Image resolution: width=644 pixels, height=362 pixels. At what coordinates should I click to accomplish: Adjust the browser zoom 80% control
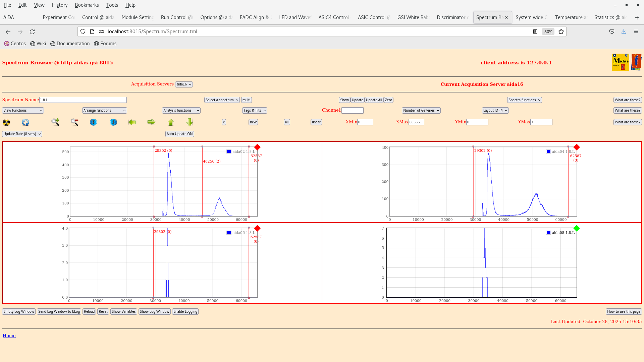pos(548,32)
